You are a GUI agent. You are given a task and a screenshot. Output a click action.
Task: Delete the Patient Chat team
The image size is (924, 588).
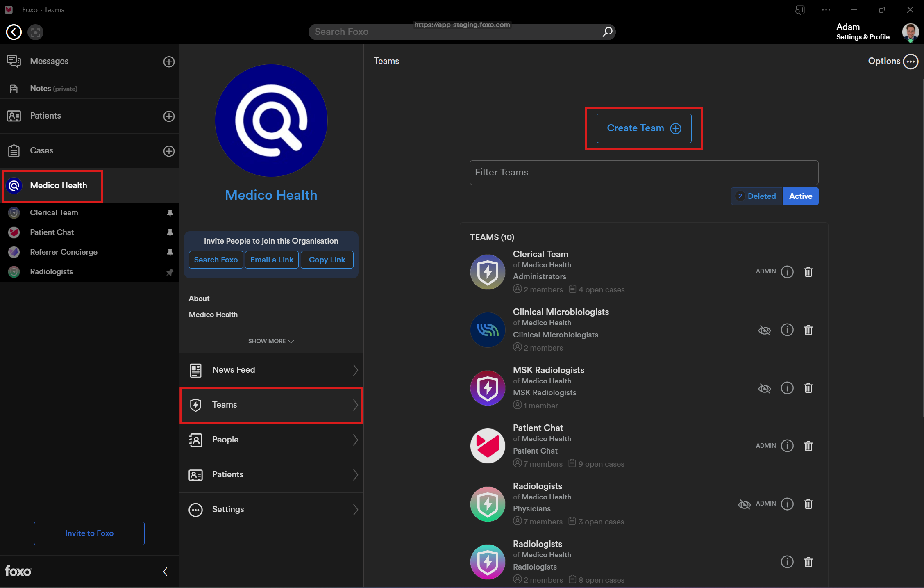808,446
